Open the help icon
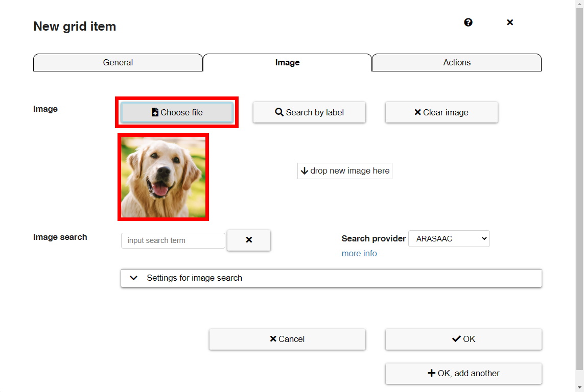 [468, 22]
